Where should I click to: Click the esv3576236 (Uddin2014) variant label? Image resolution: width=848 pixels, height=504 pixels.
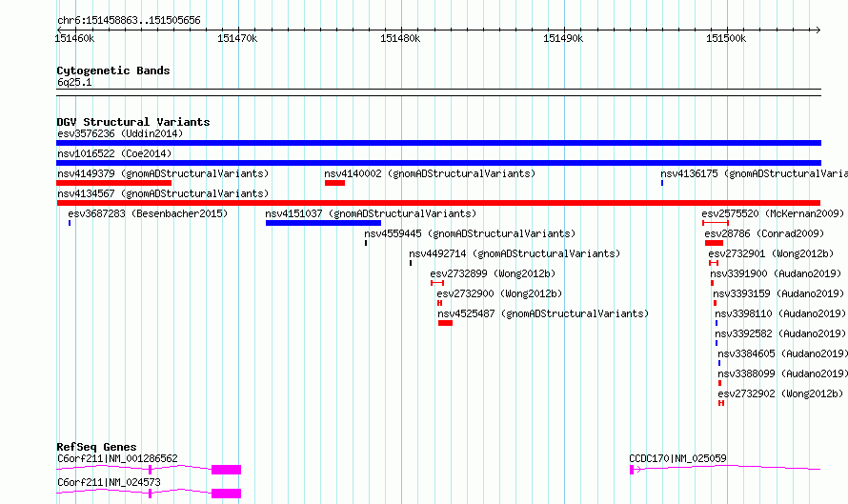coord(120,133)
